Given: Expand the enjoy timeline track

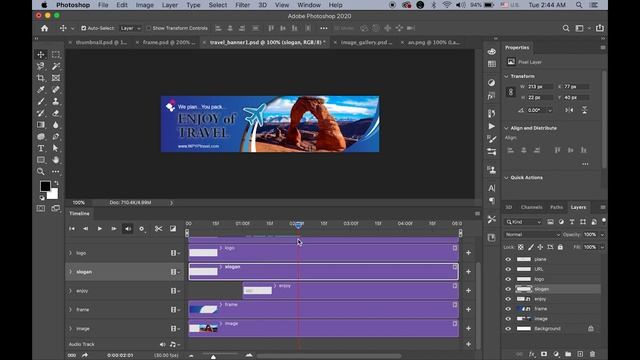Looking at the screenshot, I should [70, 291].
